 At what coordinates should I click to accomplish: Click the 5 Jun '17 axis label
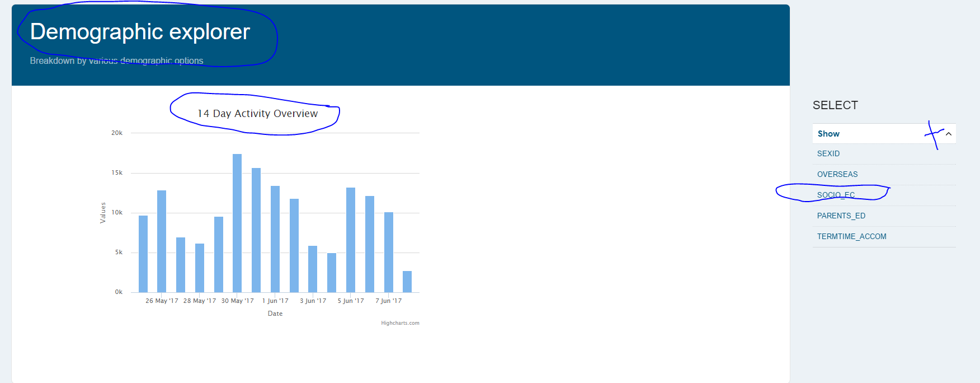351,301
